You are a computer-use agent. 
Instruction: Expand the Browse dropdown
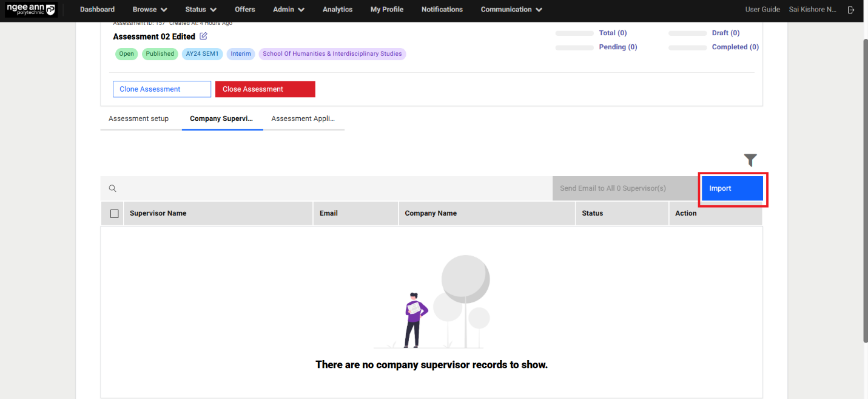pyautogui.click(x=149, y=9)
